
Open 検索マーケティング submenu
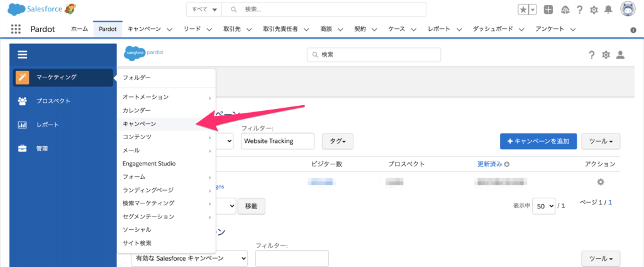(166, 203)
